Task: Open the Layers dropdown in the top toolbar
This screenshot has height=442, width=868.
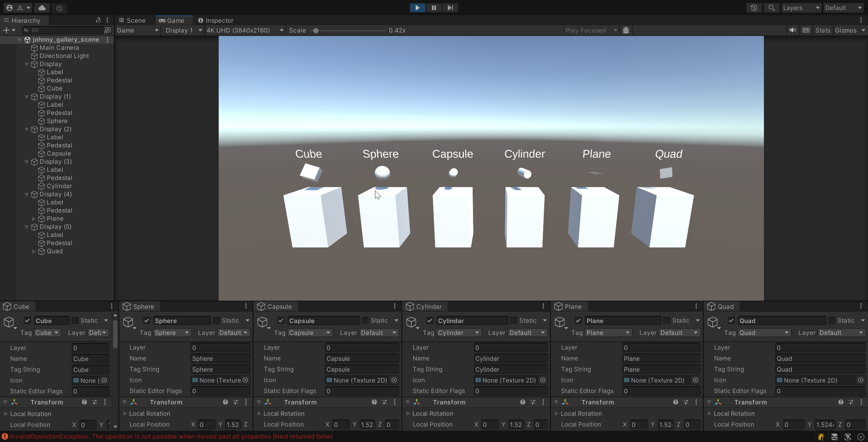Action: pyautogui.click(x=801, y=7)
